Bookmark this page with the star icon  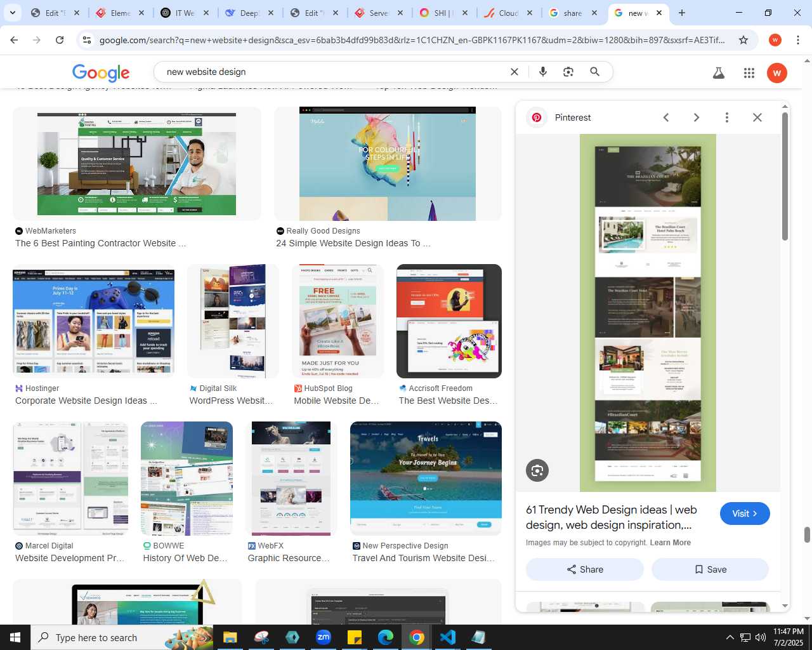point(743,40)
